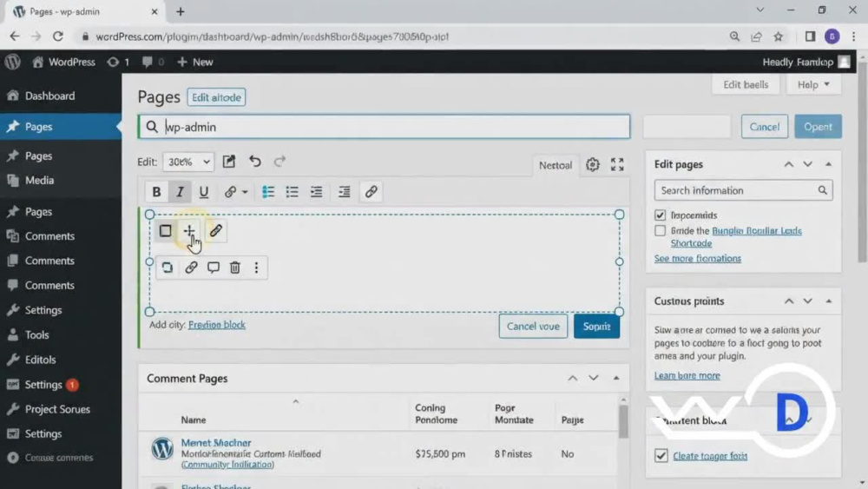Screen dimensions: 868x489
Task: Check the Emde the Bunglar checkbox
Action: coord(660,231)
